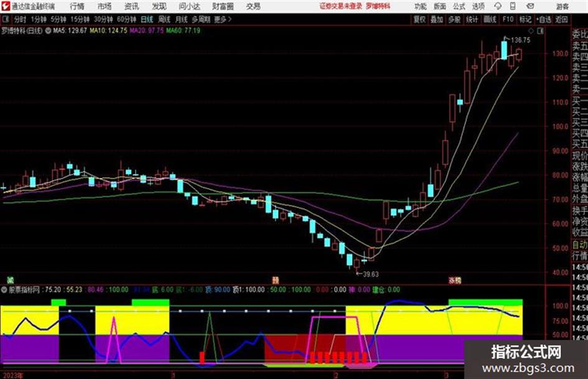
Task: Click the 画线 drawing tools button
Action: click(490, 19)
